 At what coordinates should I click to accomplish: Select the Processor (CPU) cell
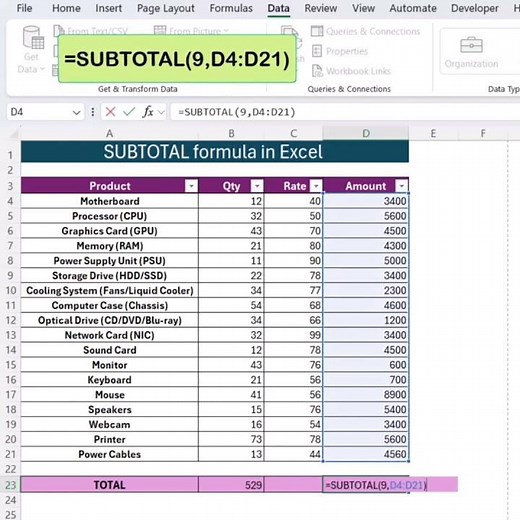point(109,216)
